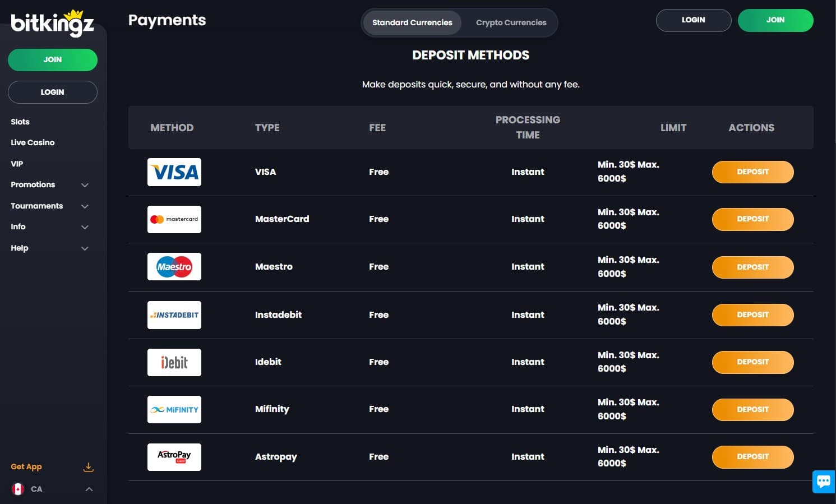Click the limit text in Astropay row

pyautogui.click(x=629, y=456)
